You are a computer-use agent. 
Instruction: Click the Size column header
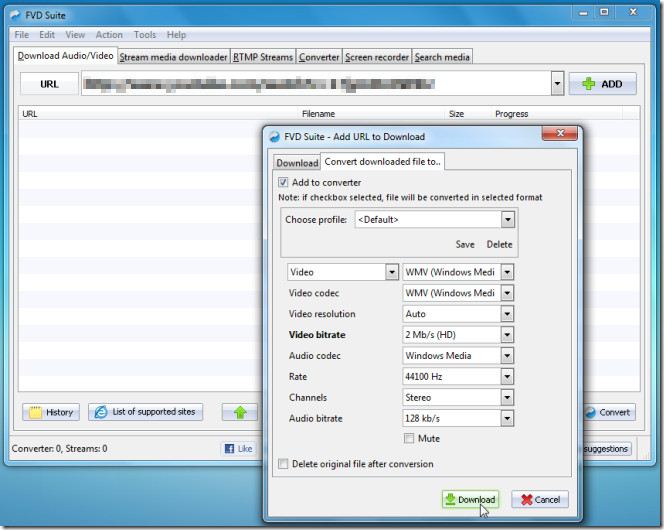coord(456,114)
